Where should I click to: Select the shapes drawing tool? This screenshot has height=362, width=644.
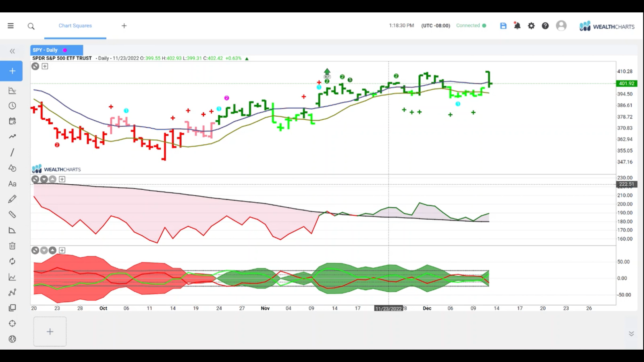click(12, 168)
